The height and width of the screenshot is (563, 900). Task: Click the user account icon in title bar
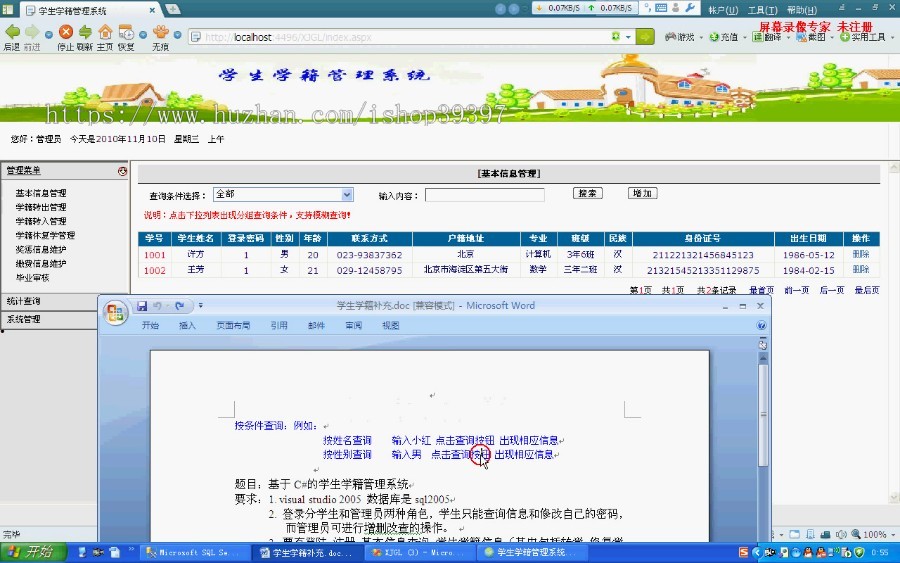click(x=676, y=8)
